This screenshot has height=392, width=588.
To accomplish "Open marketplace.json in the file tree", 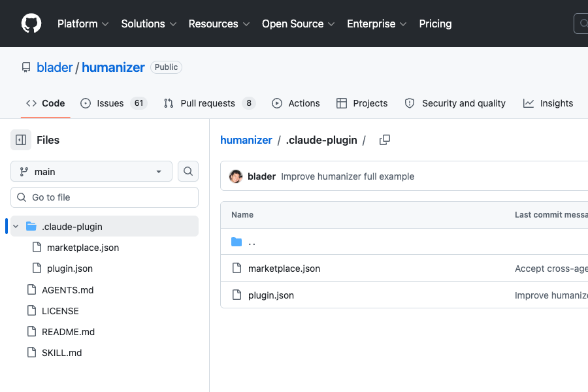I will [x=83, y=248].
